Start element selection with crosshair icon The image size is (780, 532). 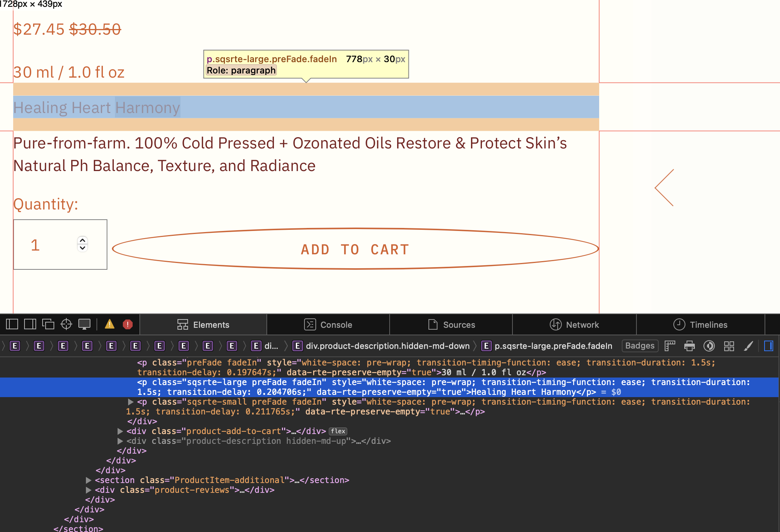66,324
